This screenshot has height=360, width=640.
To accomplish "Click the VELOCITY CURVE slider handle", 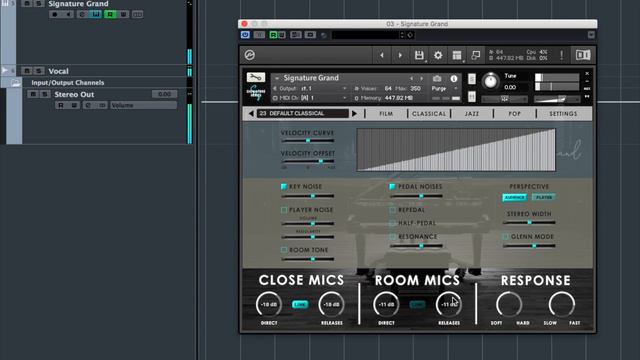I will point(308,141).
